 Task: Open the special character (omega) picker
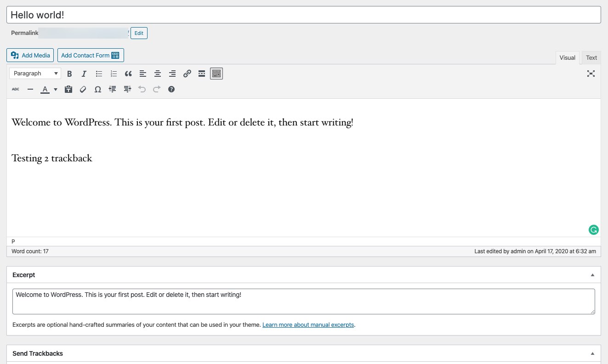pos(98,89)
